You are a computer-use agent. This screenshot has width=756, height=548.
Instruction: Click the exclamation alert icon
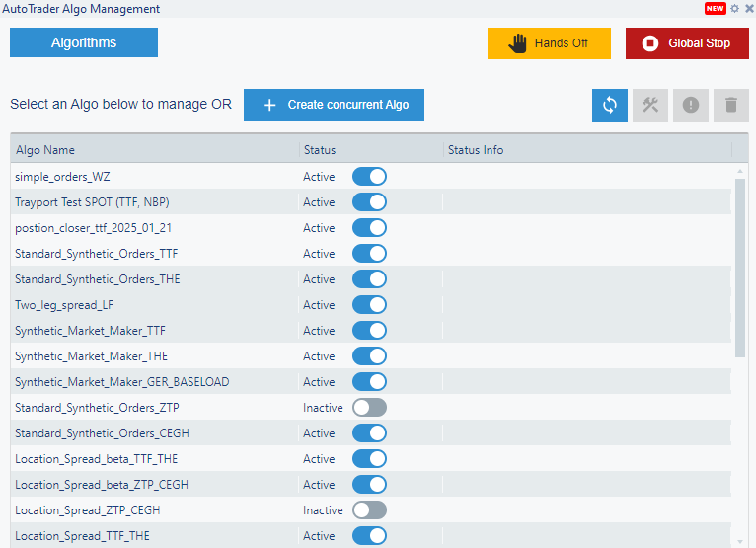(691, 106)
